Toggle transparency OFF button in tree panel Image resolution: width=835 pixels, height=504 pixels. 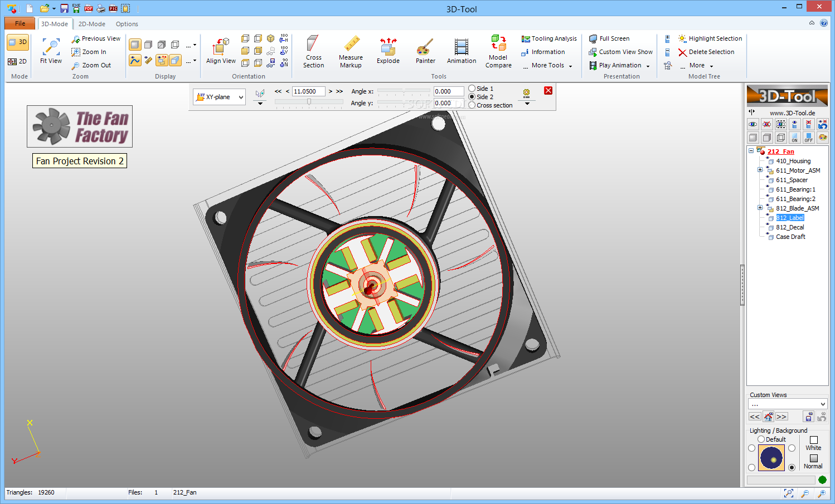[809, 138]
